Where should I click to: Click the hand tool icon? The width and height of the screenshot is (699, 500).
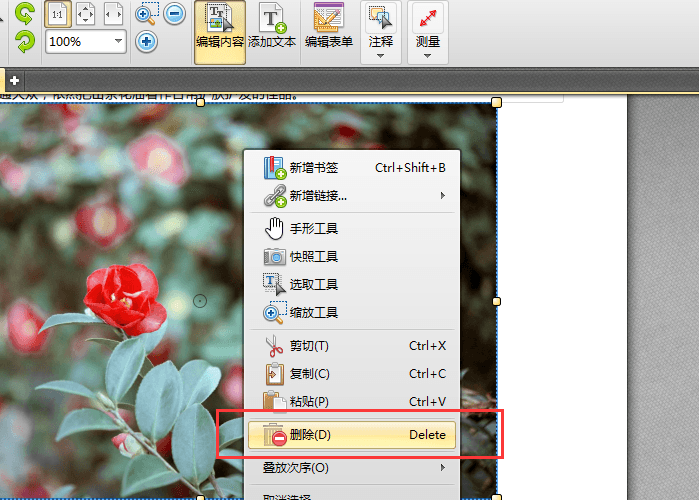[x=275, y=229]
